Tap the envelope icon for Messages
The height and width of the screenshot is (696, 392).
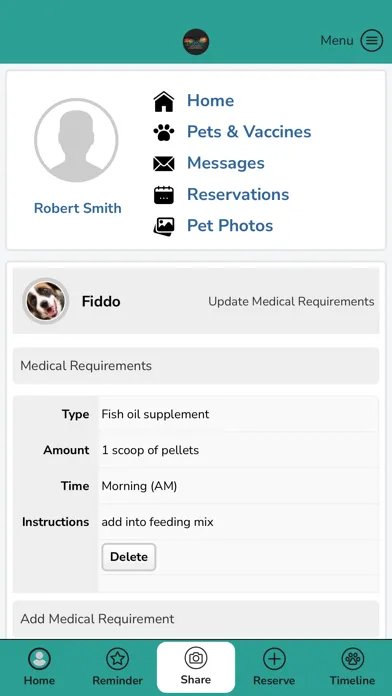tap(164, 164)
